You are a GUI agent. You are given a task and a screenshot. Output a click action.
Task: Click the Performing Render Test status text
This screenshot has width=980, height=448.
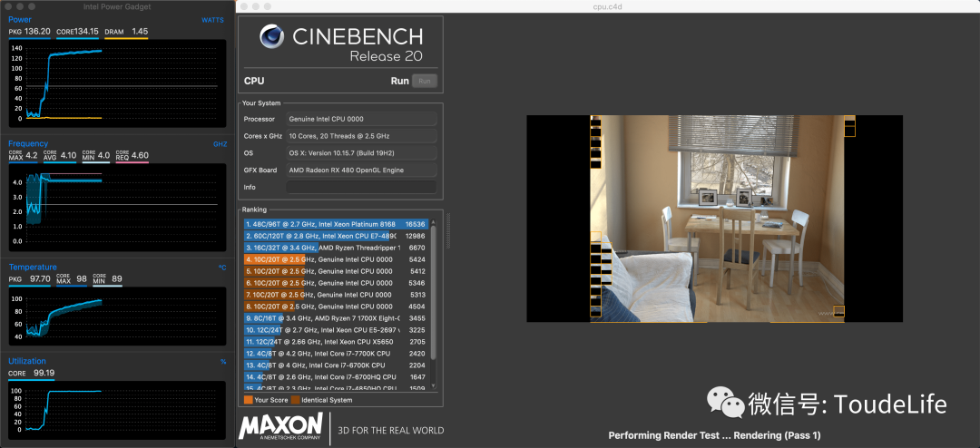[714, 435]
